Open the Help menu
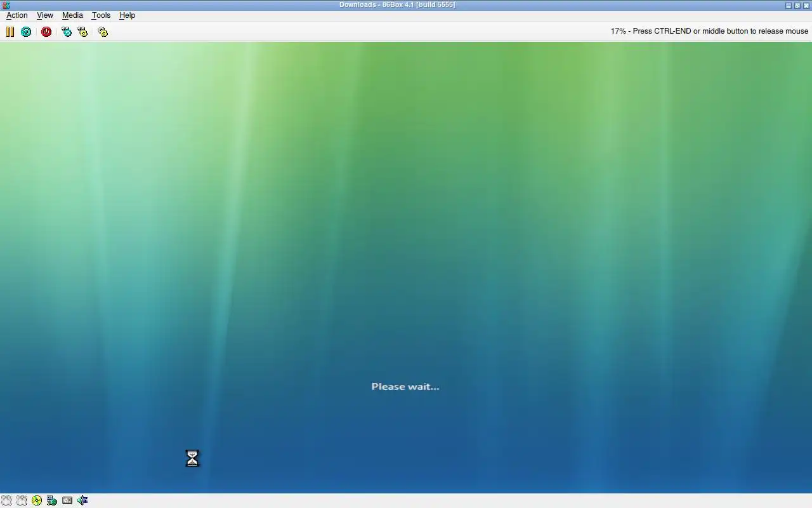Screen dimensions: 812x508 (127, 15)
